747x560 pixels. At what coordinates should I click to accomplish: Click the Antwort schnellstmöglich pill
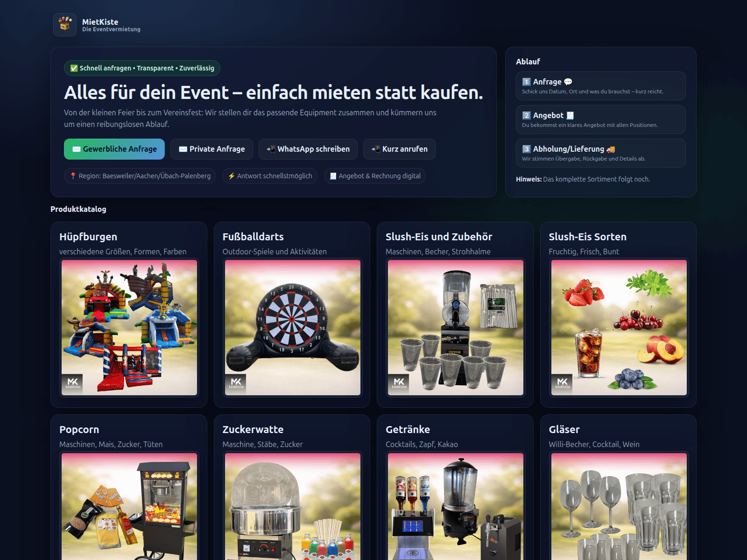pos(270,176)
